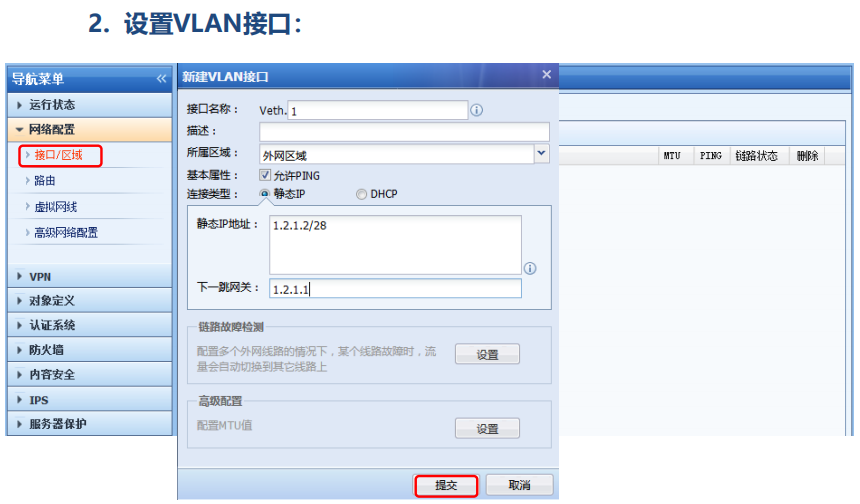Expand the 运行状态 menu section

90,105
